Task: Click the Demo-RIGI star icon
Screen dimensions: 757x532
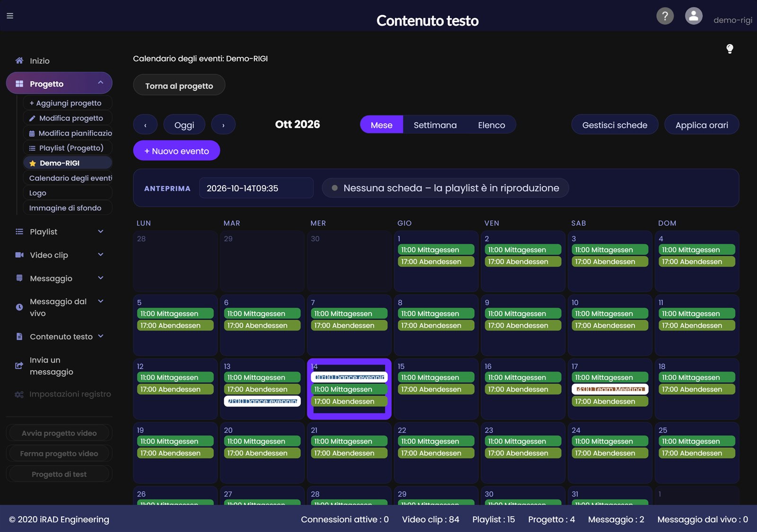Action: click(33, 163)
